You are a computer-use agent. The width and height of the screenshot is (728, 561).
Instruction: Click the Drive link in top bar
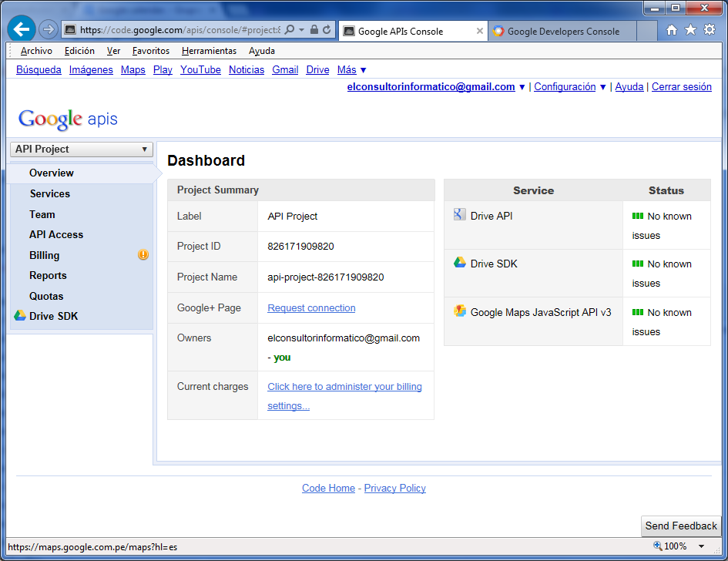(x=317, y=69)
